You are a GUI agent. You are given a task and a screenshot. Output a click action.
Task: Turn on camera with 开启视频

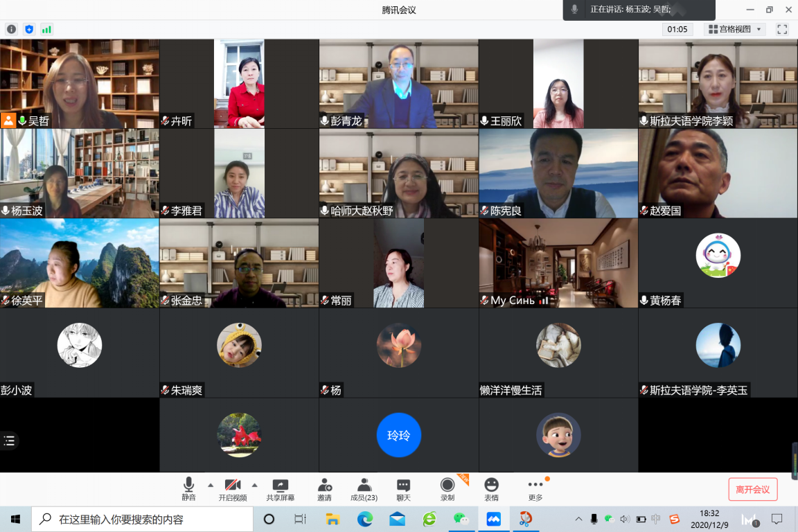pos(233,489)
